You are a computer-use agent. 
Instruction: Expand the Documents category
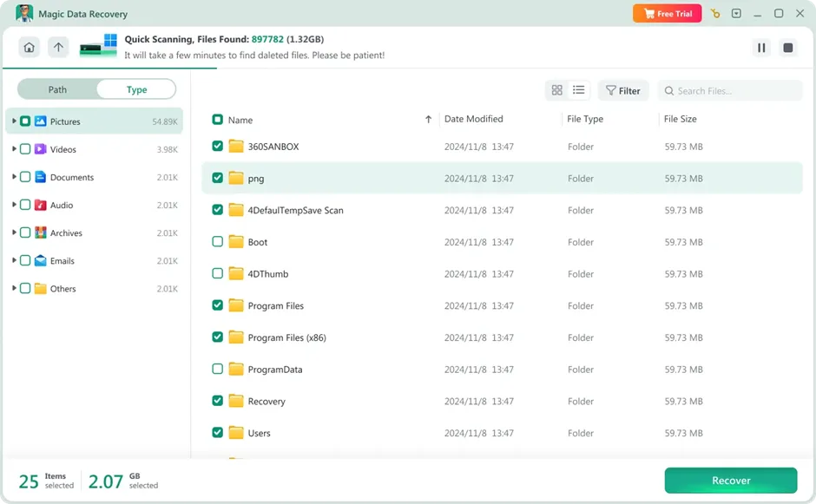12,177
